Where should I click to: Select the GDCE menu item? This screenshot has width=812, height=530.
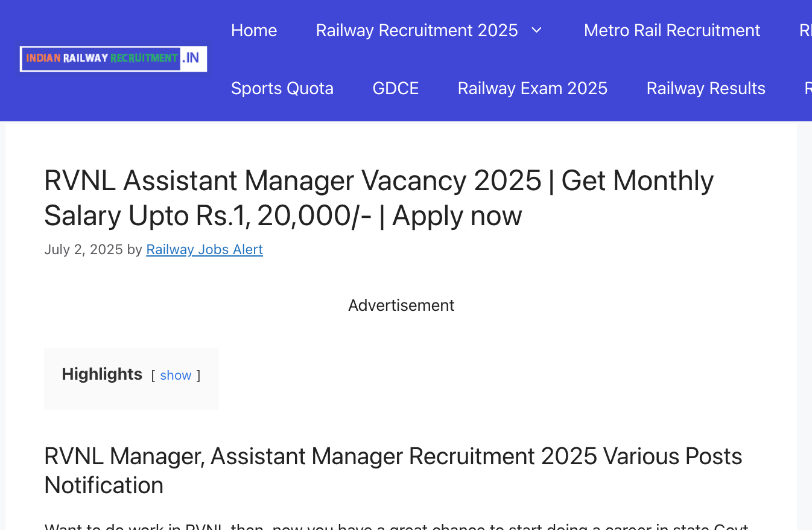tap(396, 88)
